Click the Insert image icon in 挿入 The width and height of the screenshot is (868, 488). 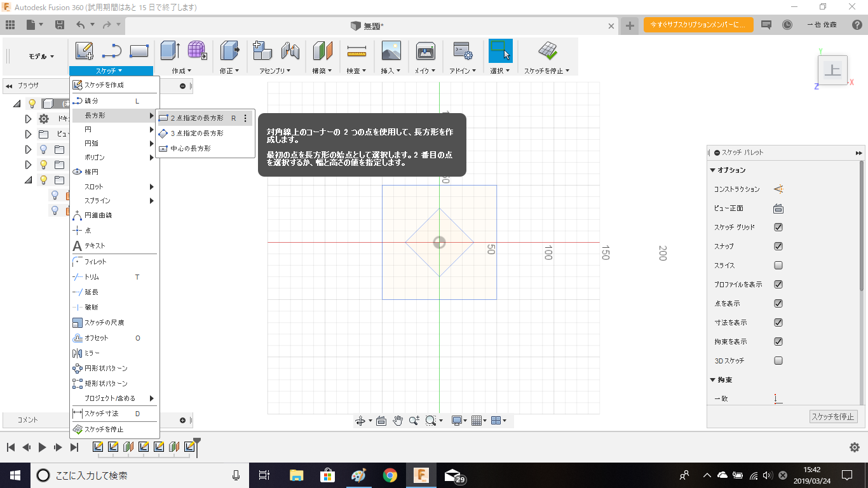click(x=391, y=51)
